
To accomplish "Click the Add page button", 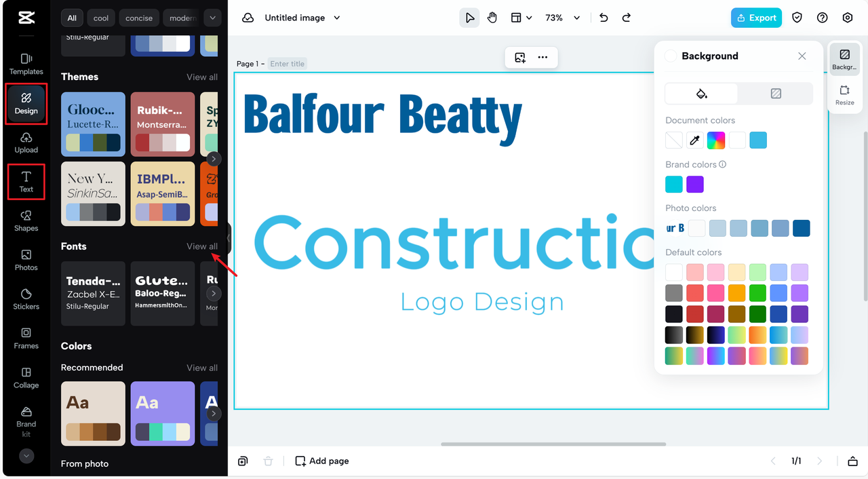I will point(322,461).
